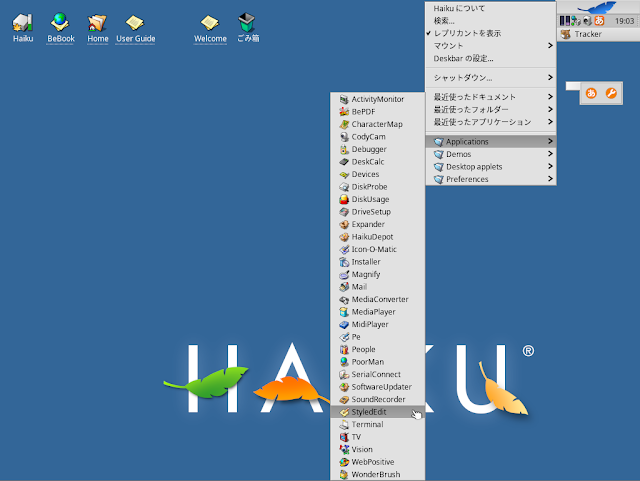Image resolution: width=640 pixels, height=481 pixels.
Task: Click the 19:03 clock in Deskbar
Action: click(x=624, y=21)
